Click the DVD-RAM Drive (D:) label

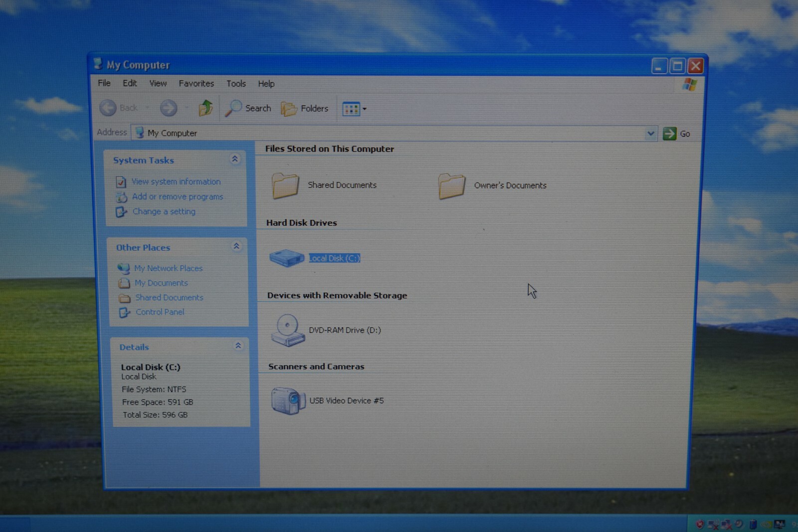click(x=345, y=330)
